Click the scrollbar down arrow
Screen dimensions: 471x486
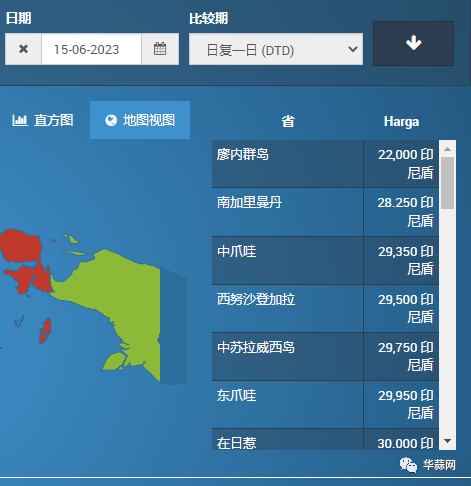pos(447,441)
